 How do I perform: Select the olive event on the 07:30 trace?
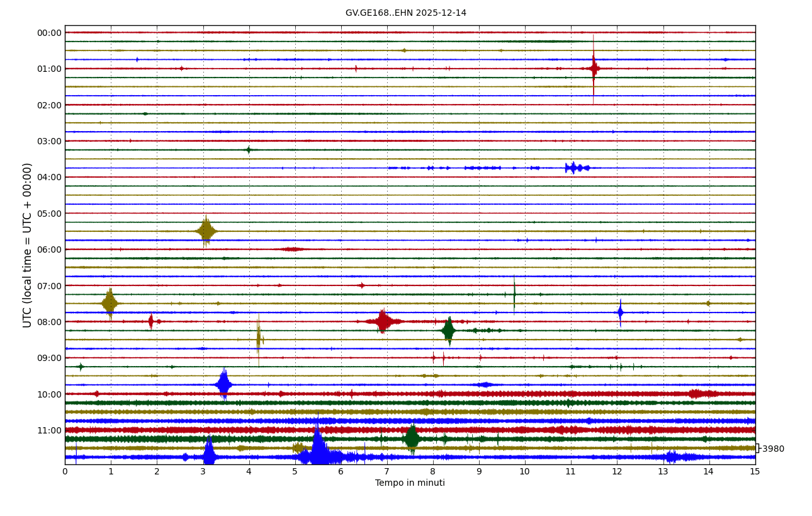[x=110, y=303]
